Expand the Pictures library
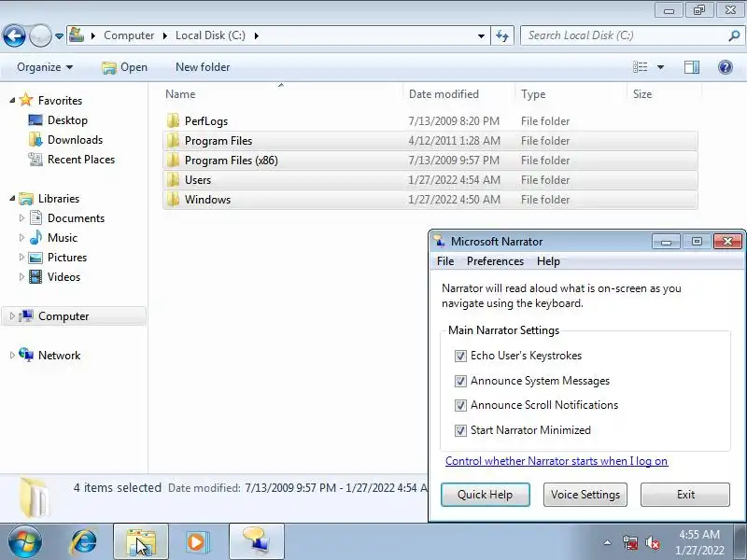747x560 pixels. pos(21,258)
